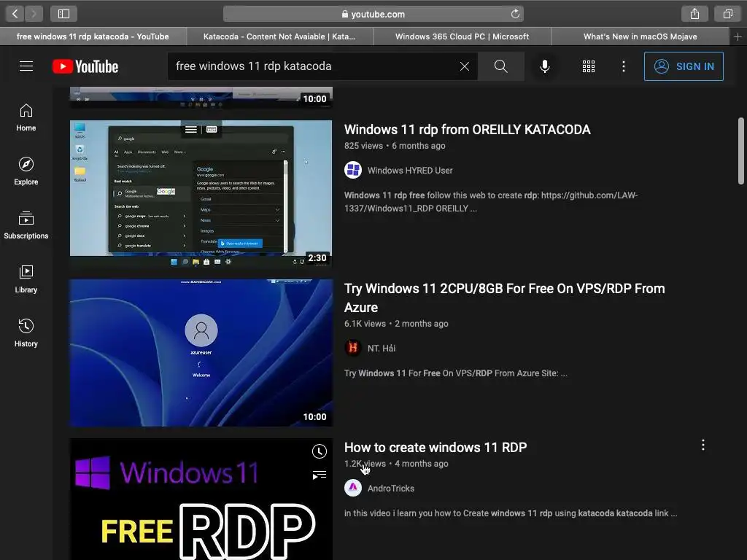Click '1.2K views • 4 months ago' text

pyautogui.click(x=396, y=464)
